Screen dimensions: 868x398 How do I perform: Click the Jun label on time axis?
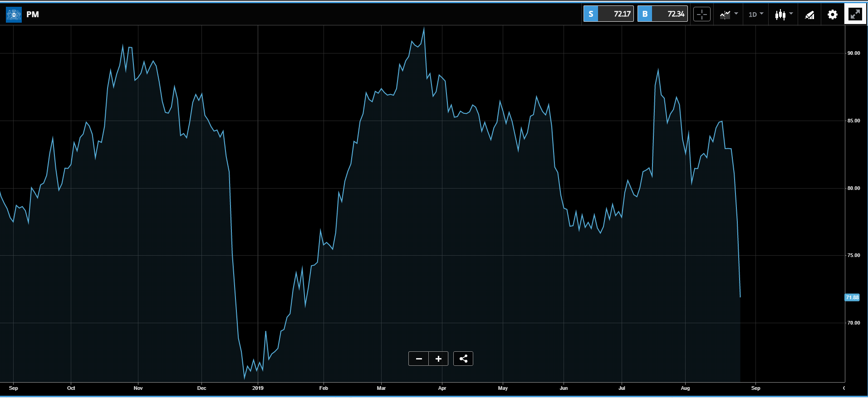[x=564, y=388]
